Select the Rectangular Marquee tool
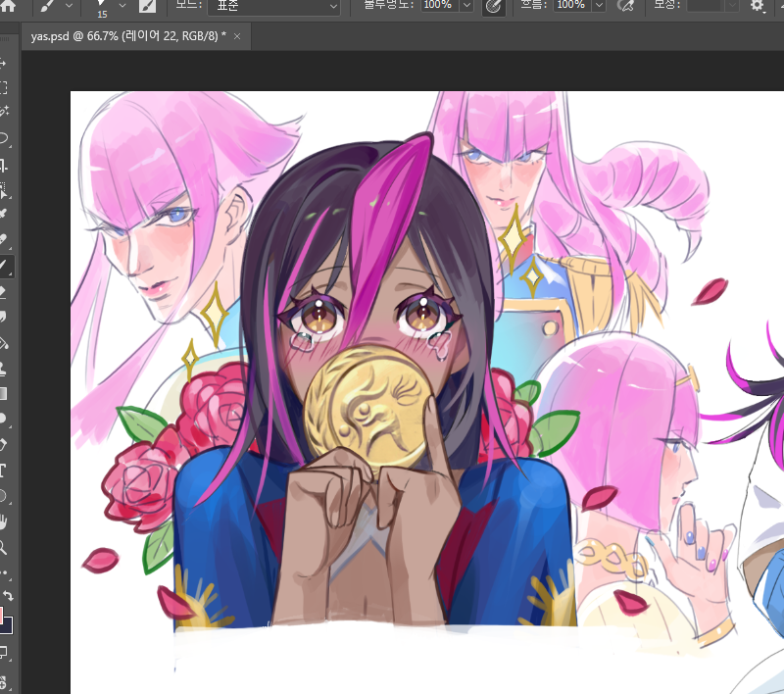 click(3, 88)
